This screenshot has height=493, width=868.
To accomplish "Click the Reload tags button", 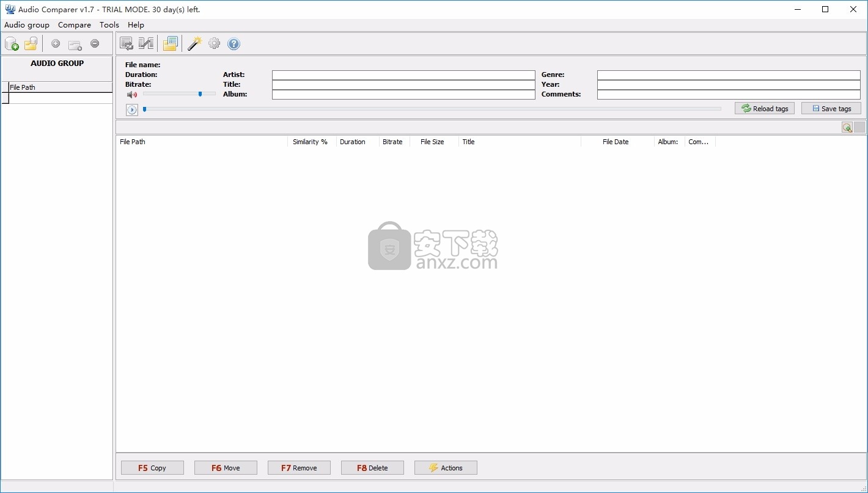I will tap(764, 108).
